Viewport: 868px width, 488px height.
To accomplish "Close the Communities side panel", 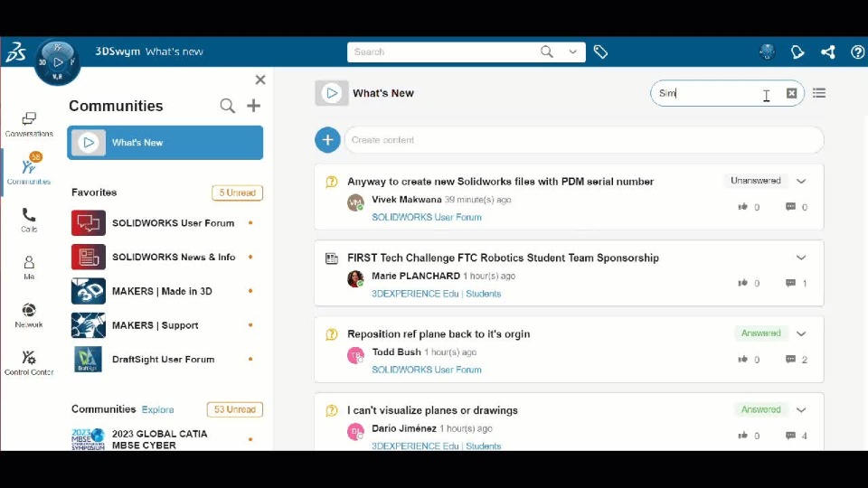I will [x=260, y=80].
